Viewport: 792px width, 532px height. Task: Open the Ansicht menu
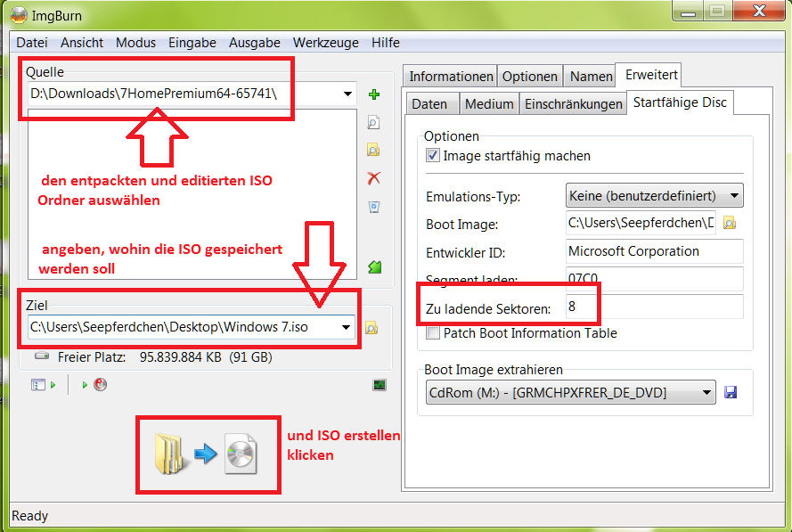[82, 43]
